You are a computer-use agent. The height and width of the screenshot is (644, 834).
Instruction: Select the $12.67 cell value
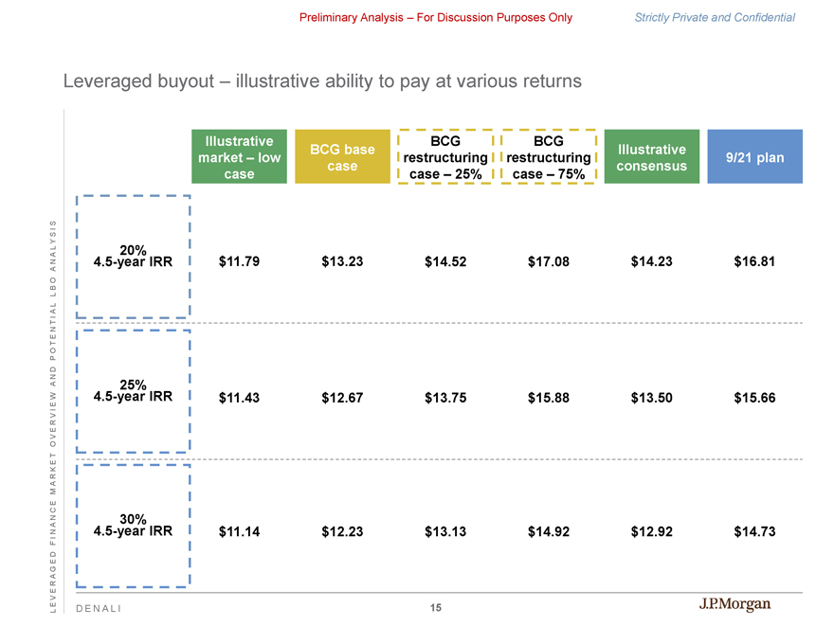[341, 398]
